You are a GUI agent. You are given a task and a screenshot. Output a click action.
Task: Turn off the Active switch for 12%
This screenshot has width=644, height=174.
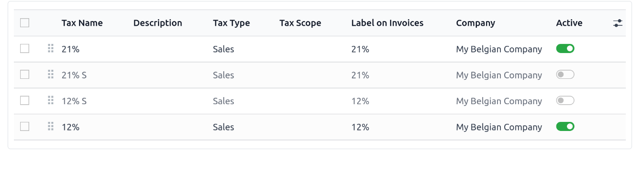tap(565, 127)
